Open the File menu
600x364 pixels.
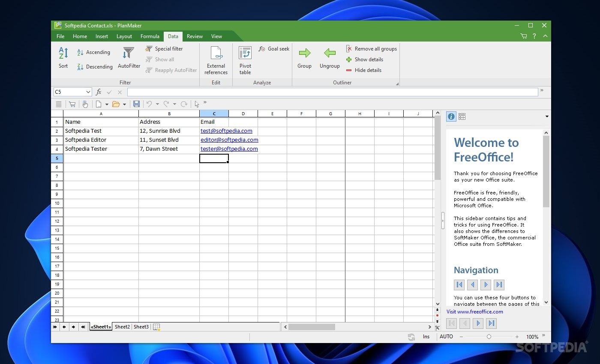[60, 36]
